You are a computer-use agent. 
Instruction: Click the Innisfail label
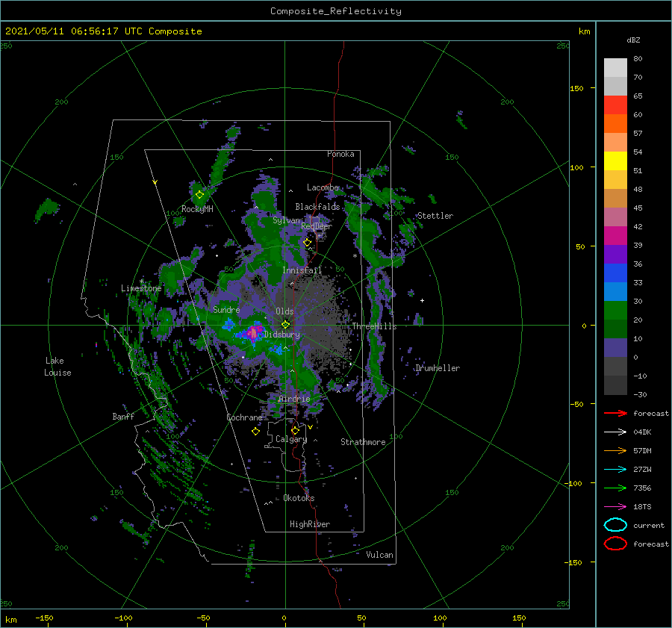302,270
